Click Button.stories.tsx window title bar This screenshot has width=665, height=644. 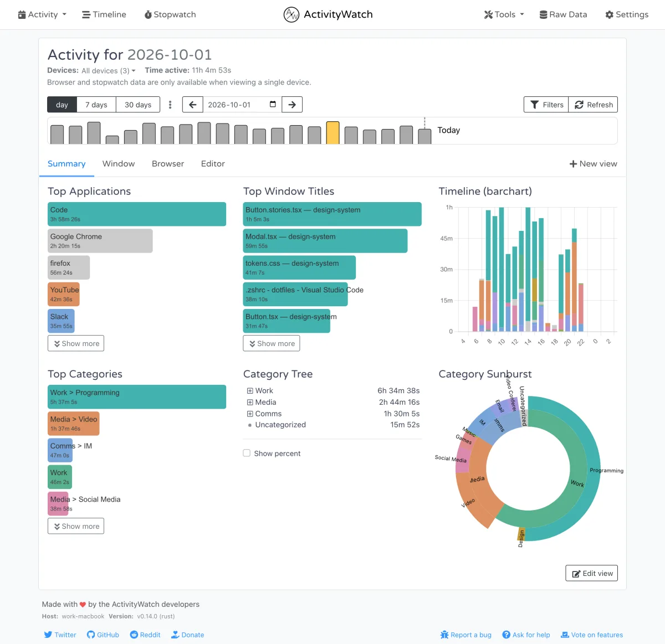pos(332,214)
